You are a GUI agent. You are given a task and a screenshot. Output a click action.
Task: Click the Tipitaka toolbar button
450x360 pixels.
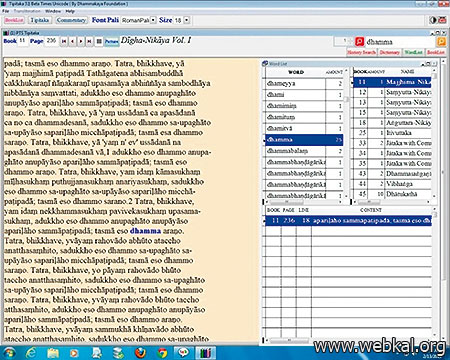tap(40, 20)
